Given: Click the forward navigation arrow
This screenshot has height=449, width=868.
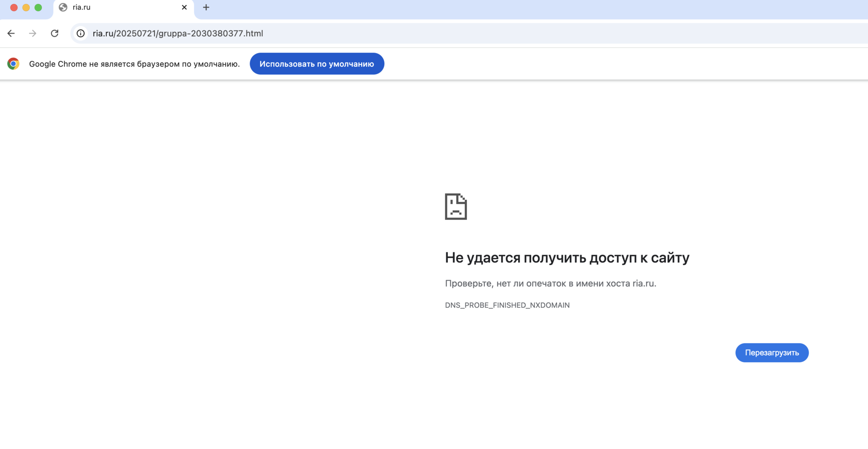Looking at the screenshot, I should click(x=33, y=33).
